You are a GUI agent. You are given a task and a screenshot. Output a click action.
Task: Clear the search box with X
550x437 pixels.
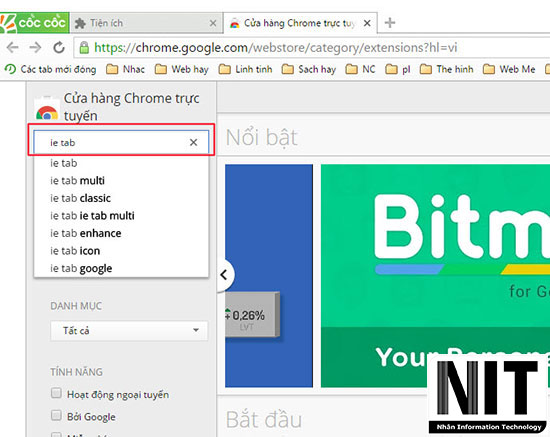pos(193,142)
